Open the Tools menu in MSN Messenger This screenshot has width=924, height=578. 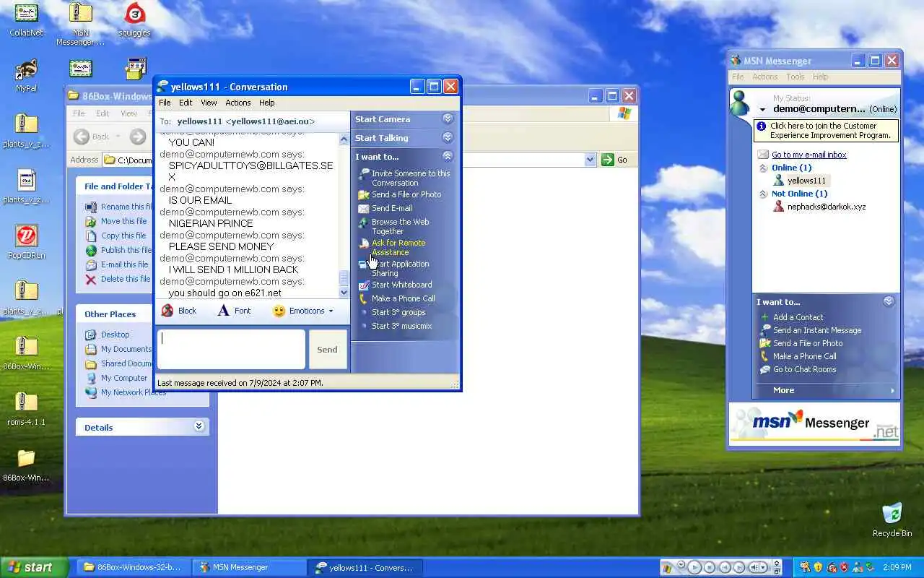tap(796, 77)
